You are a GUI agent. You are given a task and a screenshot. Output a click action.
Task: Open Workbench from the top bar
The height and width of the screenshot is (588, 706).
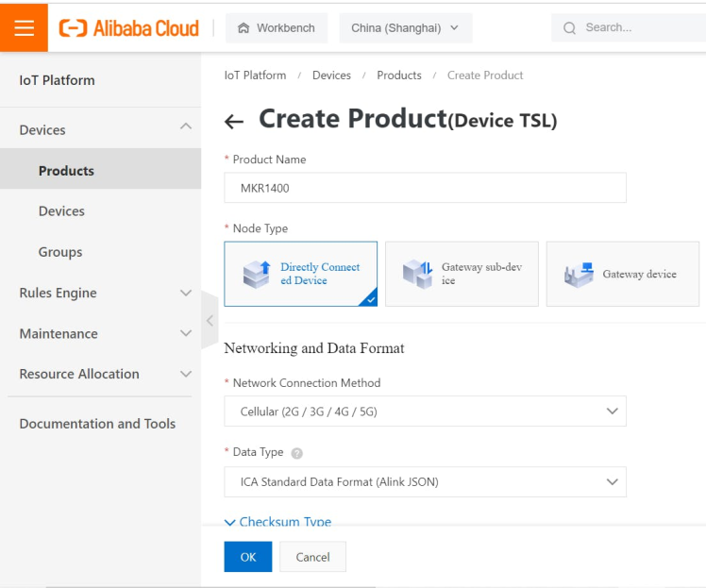point(277,28)
